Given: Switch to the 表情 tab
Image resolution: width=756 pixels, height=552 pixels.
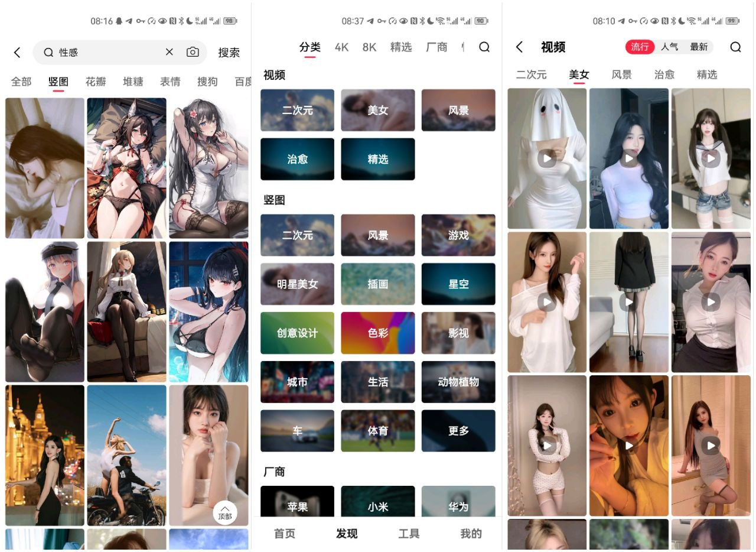Looking at the screenshot, I should coord(170,82).
